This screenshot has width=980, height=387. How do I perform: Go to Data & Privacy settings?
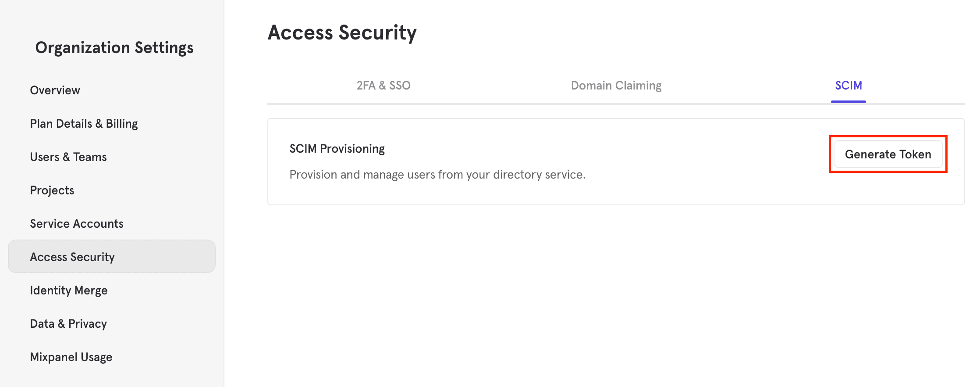(x=68, y=323)
